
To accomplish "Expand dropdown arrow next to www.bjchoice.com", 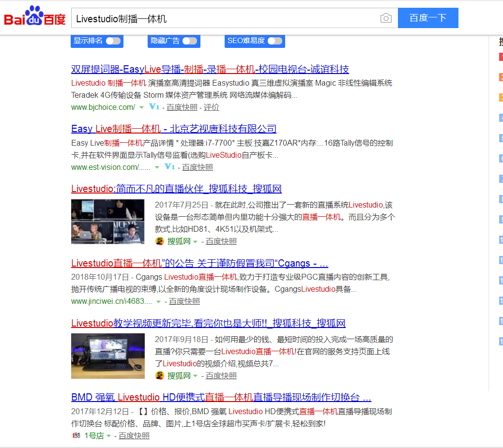I will coord(141,107).
